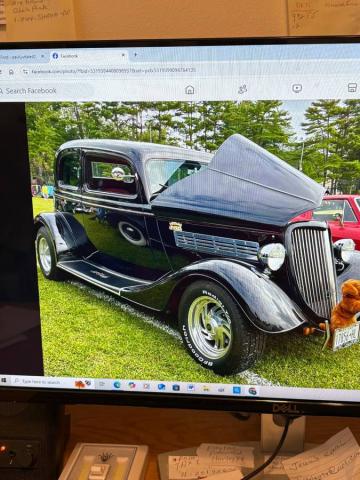Viewport: 360px width, 480px height.
Task: Click the facebook.com address bar URL
Action: click(113, 71)
